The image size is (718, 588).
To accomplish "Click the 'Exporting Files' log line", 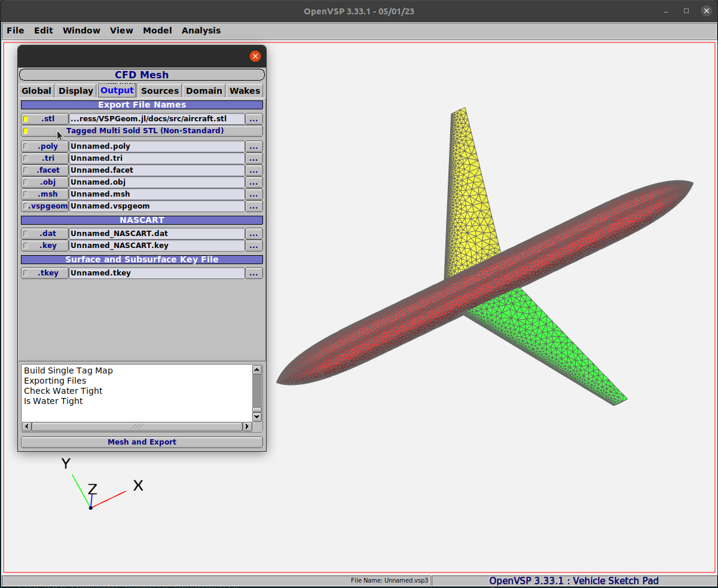I will point(55,381).
